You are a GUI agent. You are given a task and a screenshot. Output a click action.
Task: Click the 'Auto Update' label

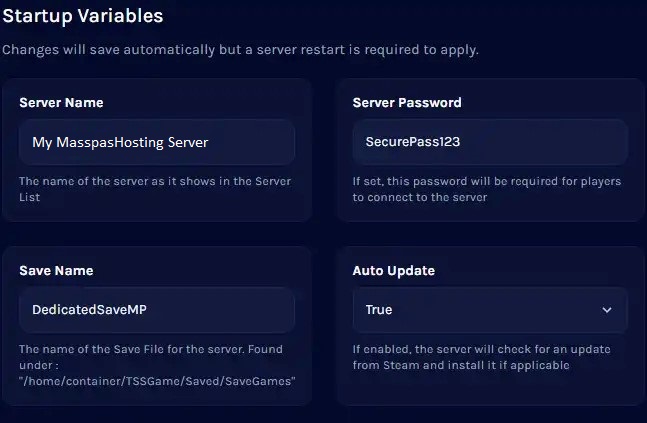point(394,270)
